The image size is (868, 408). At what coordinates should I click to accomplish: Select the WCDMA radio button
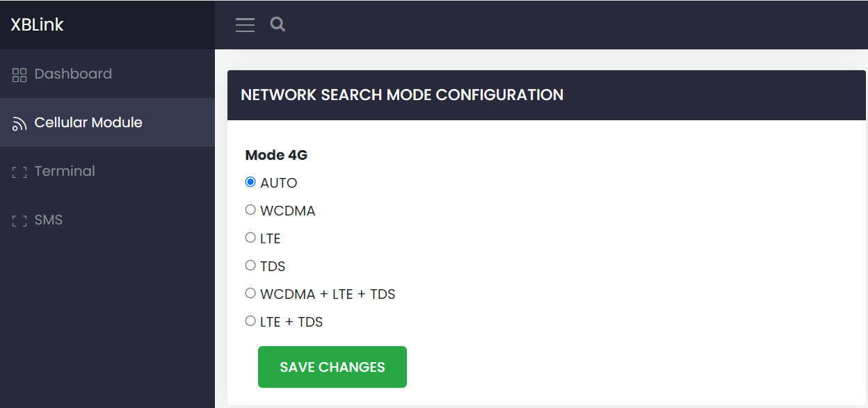click(x=250, y=210)
